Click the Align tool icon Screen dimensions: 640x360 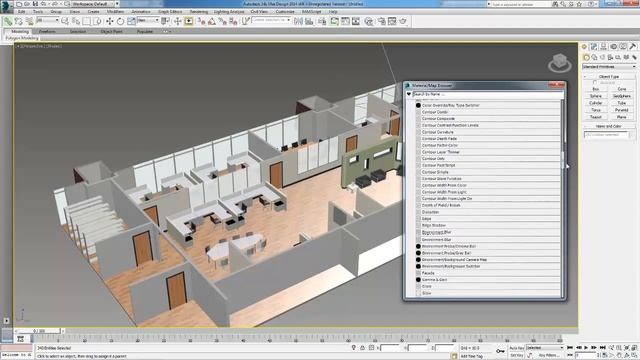(309, 21)
